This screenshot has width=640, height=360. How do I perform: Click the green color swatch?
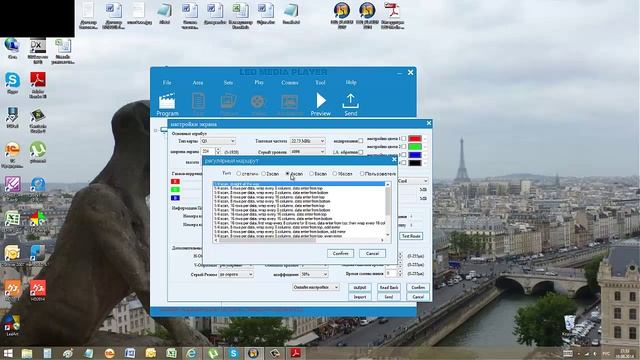point(415,147)
